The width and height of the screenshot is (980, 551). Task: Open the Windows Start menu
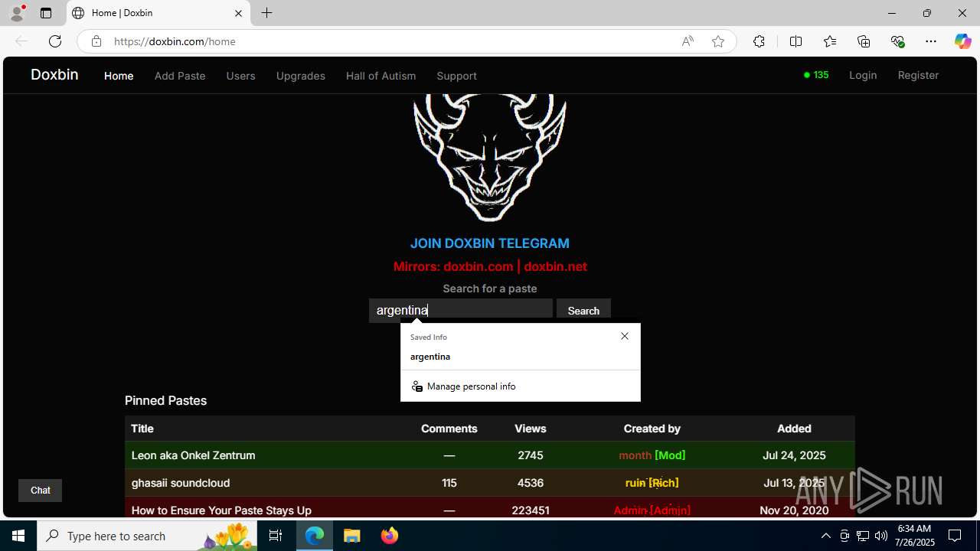coord(18,536)
